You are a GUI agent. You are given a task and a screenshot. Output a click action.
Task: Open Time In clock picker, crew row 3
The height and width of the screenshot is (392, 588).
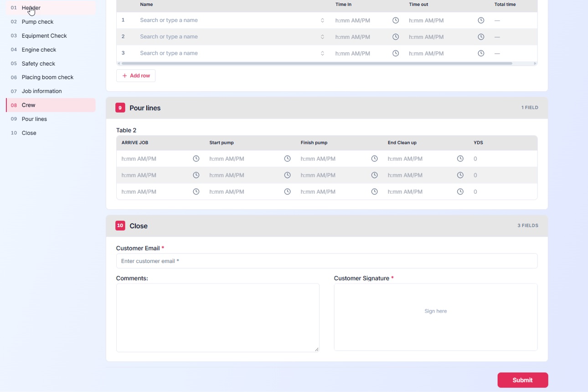point(396,53)
